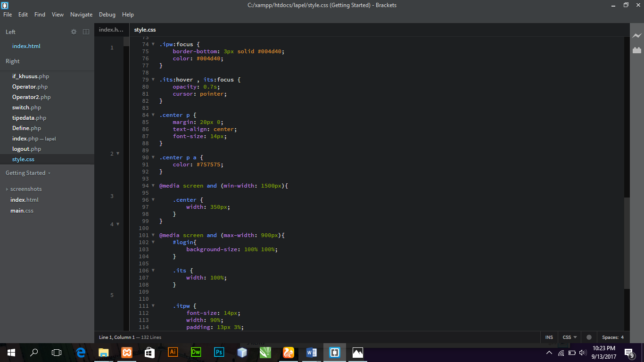
Task: Click the active Brackets taskbar icon
Action: (x=335, y=353)
